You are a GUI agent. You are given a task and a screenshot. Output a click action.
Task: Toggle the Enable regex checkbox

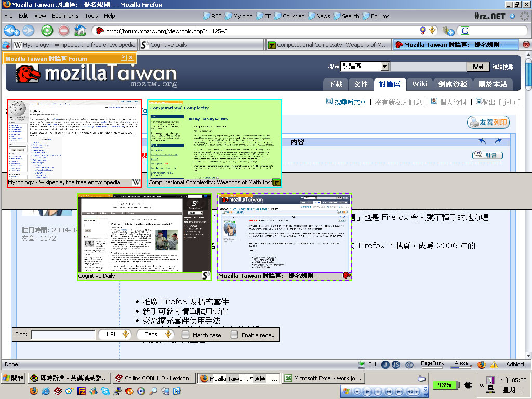(x=234, y=335)
